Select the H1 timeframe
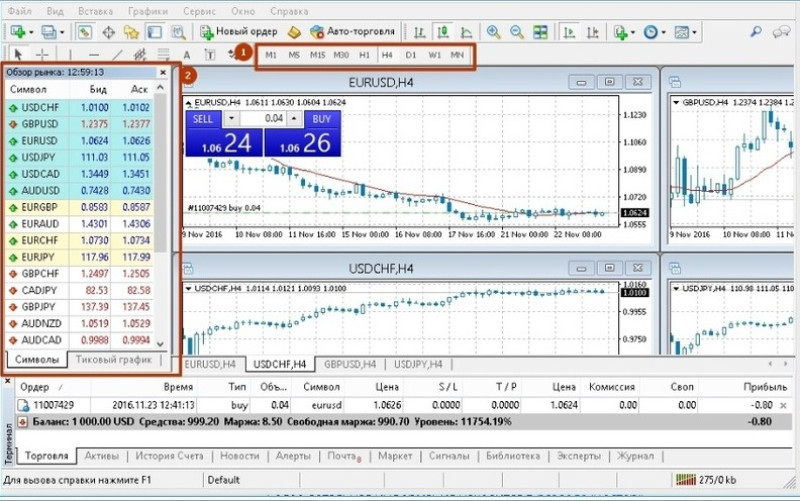 pyautogui.click(x=364, y=55)
